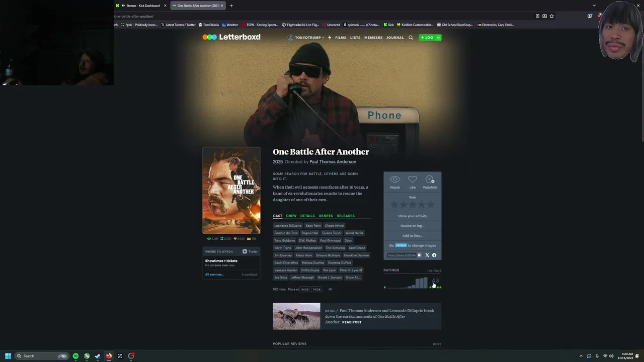Close the One Battle After Another tab
This screenshot has width=644, height=362.
(222, 6)
